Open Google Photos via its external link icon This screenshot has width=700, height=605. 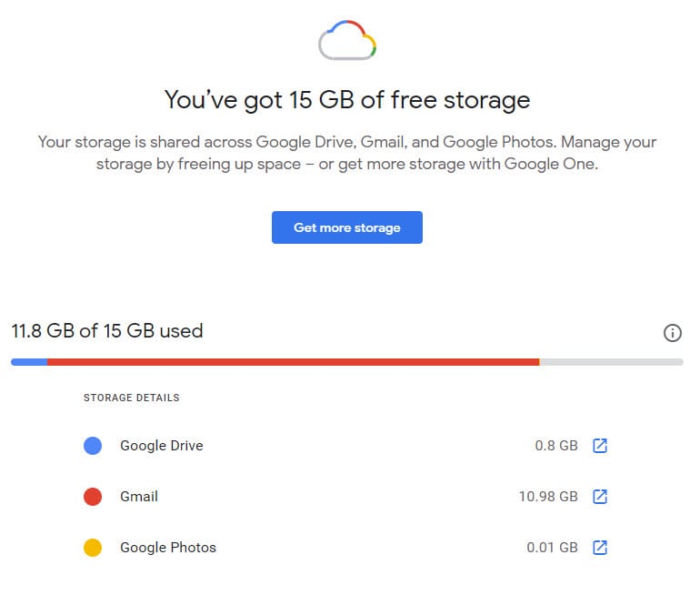click(x=600, y=548)
